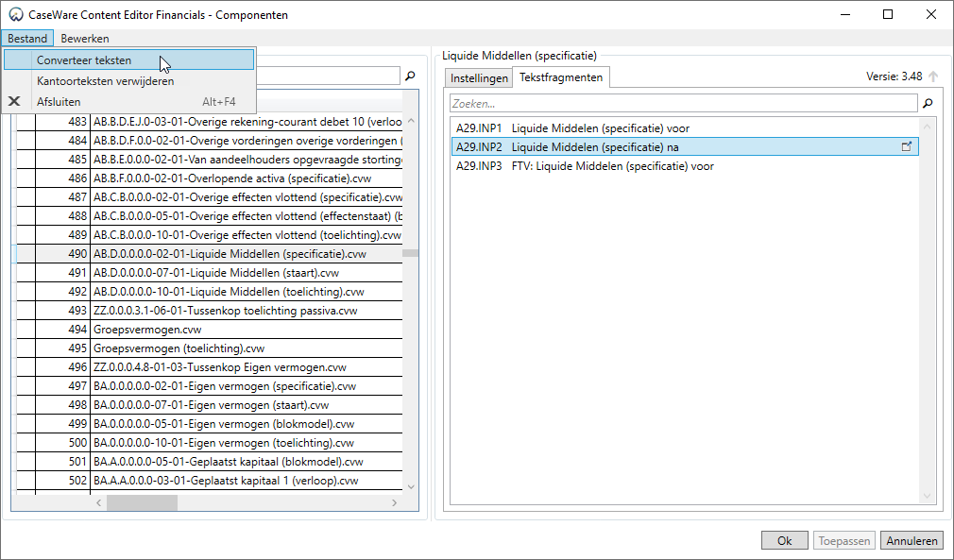
Task: Select row 483 Overige rekening-courant debet 10
Action: [210, 122]
